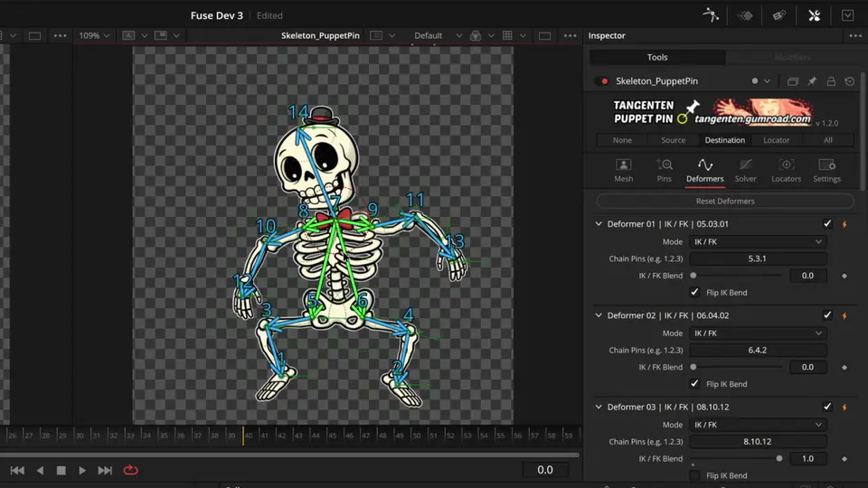Uncheck Flip IK Bend under Deformer 01
The image size is (868, 488).
pos(694,292)
